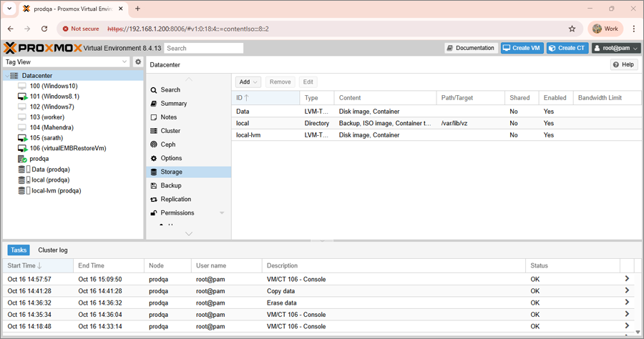This screenshot has width=644, height=339.
Task: Expand the root@pam user menu
Action: (616, 48)
